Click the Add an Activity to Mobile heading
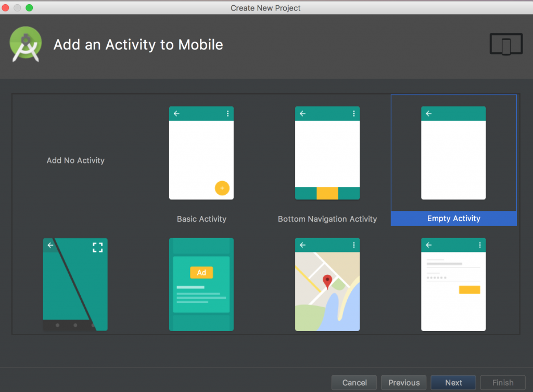 coord(138,45)
